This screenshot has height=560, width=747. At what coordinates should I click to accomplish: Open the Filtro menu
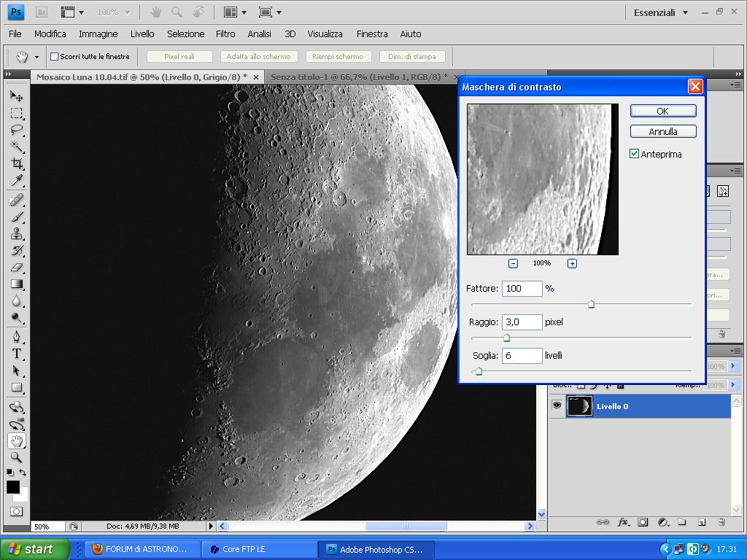coord(225,34)
